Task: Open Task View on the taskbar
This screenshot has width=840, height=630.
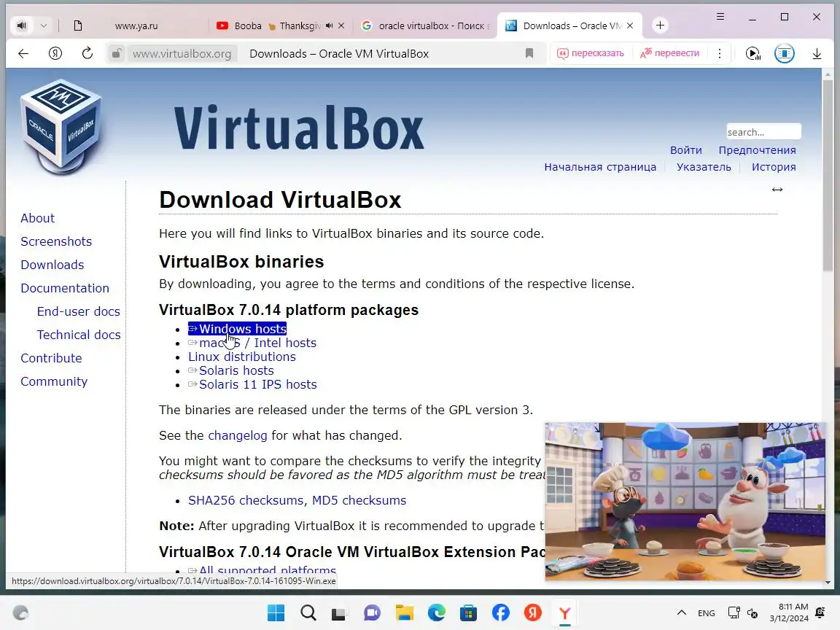Action: pos(338,612)
